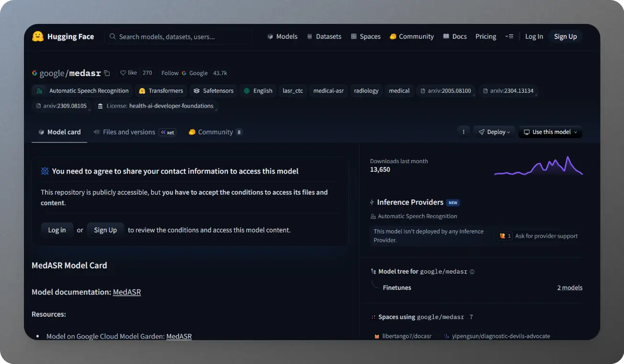Open the three-dot more options menu
The image size is (624, 364).
pyautogui.click(x=463, y=132)
